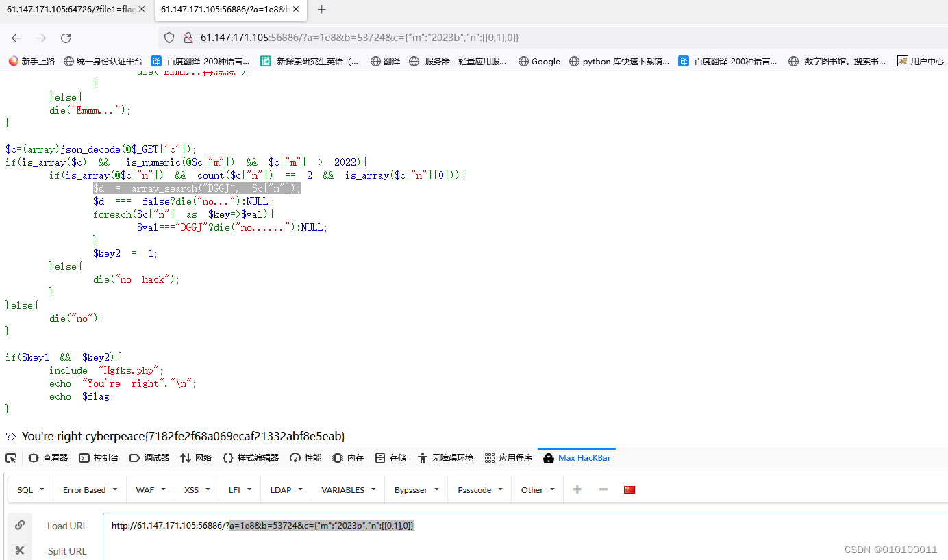The image size is (948, 560).
Task: Open the 控制台 (Console) panel
Action: (99, 457)
